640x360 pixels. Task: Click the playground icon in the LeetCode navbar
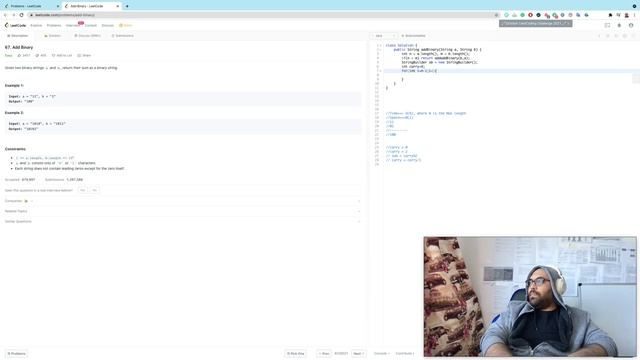(x=607, y=25)
